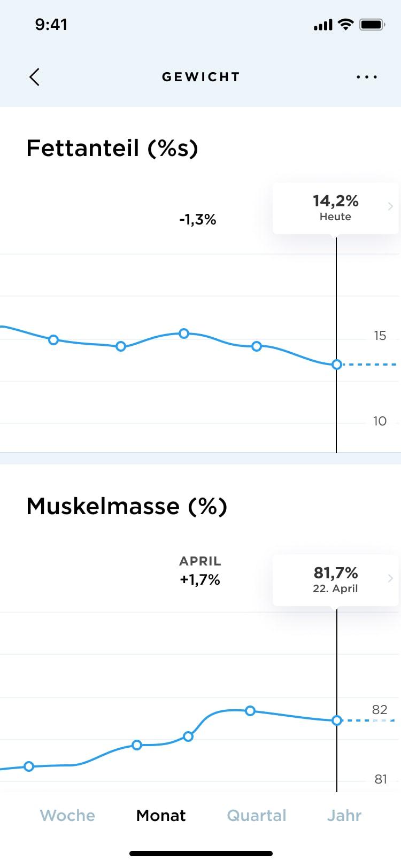Screen dimensions: 401x868
Task: Expand the 14,2% Heute tooltip chevron
Action: [390, 206]
